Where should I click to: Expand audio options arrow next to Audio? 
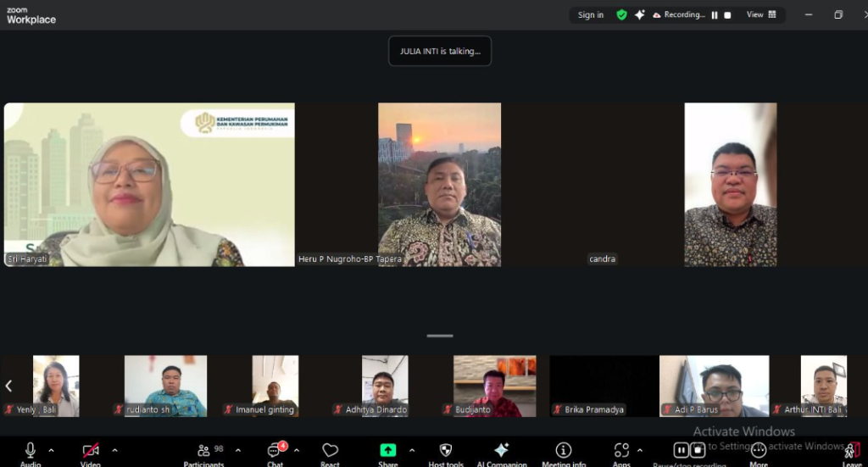(x=51, y=450)
